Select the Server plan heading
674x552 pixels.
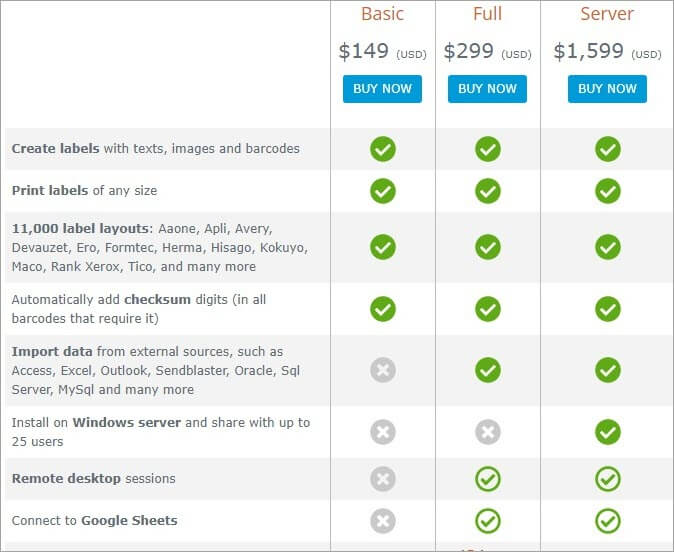[607, 14]
